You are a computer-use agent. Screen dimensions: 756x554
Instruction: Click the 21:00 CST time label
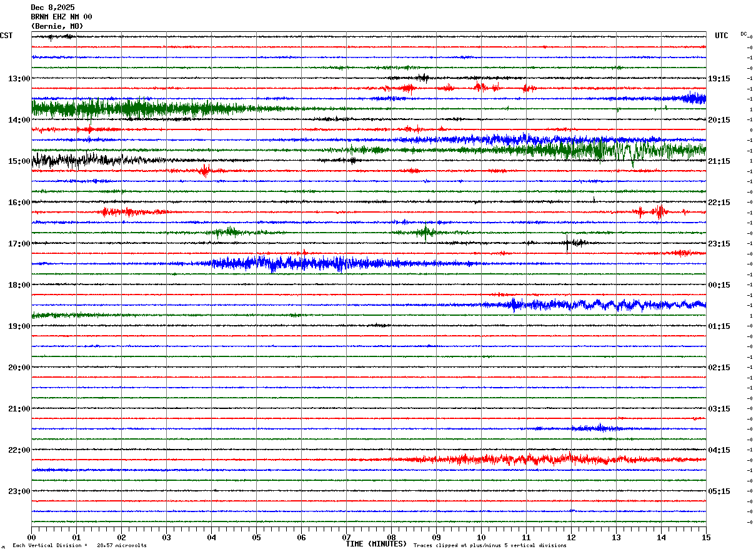pos(19,409)
